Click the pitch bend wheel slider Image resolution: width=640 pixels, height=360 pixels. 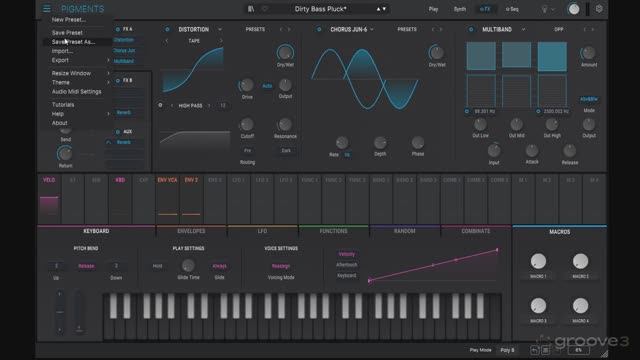click(60, 312)
